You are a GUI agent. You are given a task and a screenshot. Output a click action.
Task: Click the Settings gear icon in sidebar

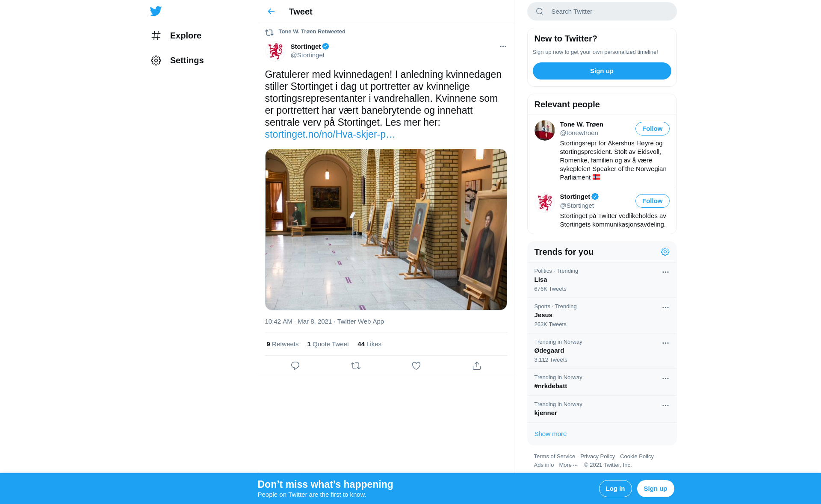(156, 60)
